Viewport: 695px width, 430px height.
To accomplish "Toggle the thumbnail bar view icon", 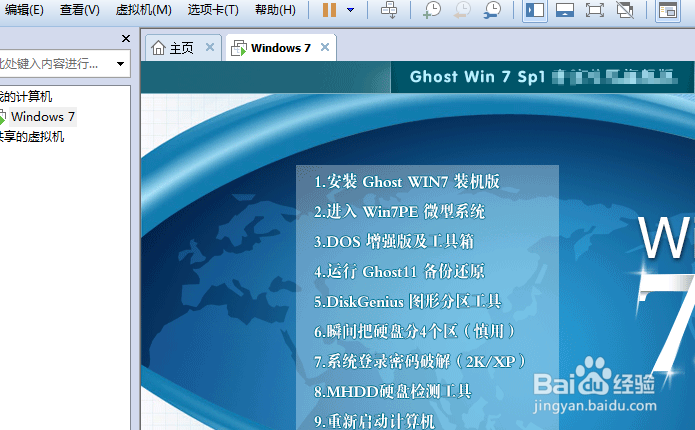I will click(x=565, y=10).
